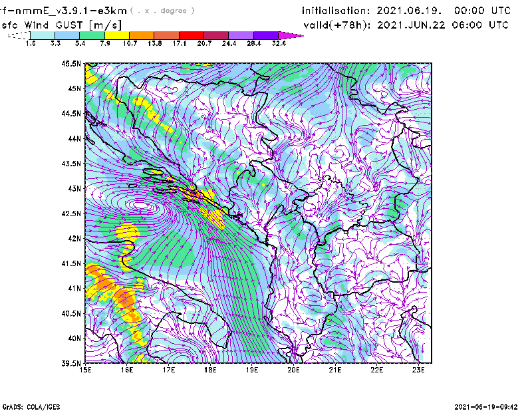Click the 44N latitude label
This screenshot has width=532, height=411.
click(74, 138)
